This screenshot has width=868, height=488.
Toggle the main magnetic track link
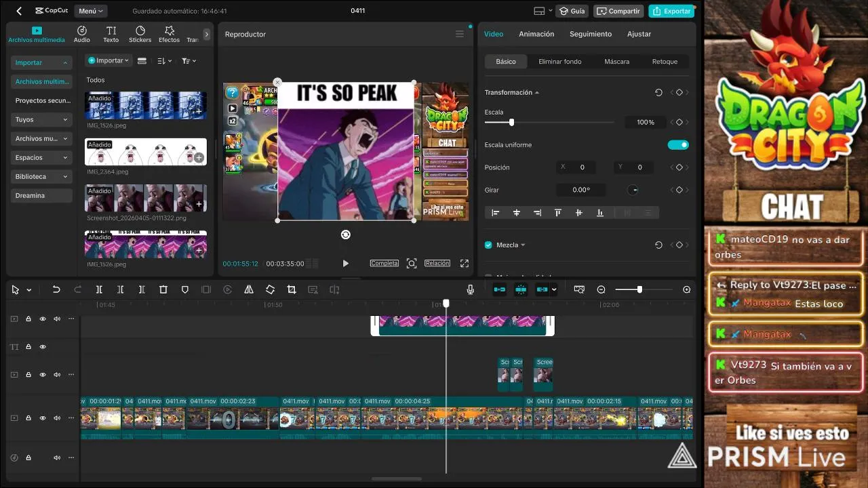[499, 289]
